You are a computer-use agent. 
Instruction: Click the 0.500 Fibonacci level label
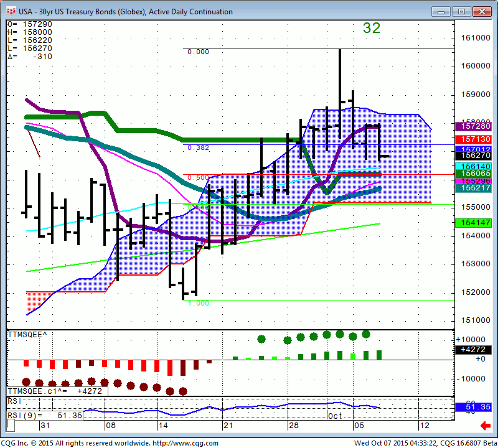(x=198, y=177)
